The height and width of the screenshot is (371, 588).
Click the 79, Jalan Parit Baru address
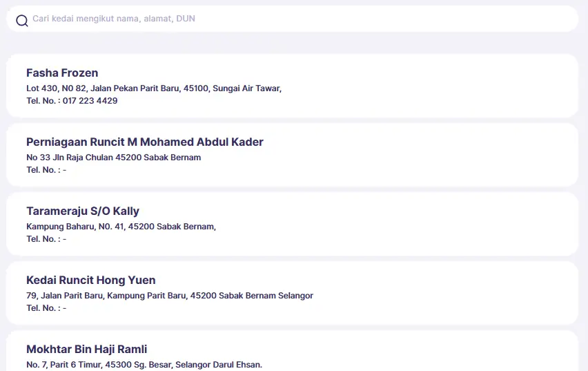[170, 296]
